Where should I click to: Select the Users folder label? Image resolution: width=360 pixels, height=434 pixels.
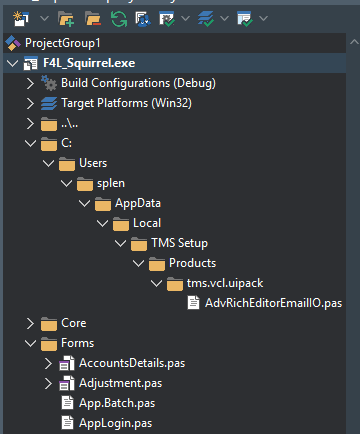click(93, 163)
